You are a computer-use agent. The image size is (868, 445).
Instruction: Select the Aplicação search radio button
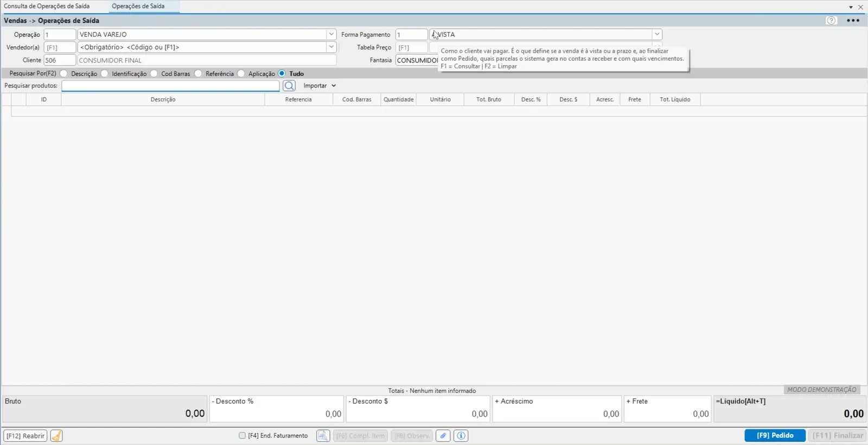[x=241, y=73]
